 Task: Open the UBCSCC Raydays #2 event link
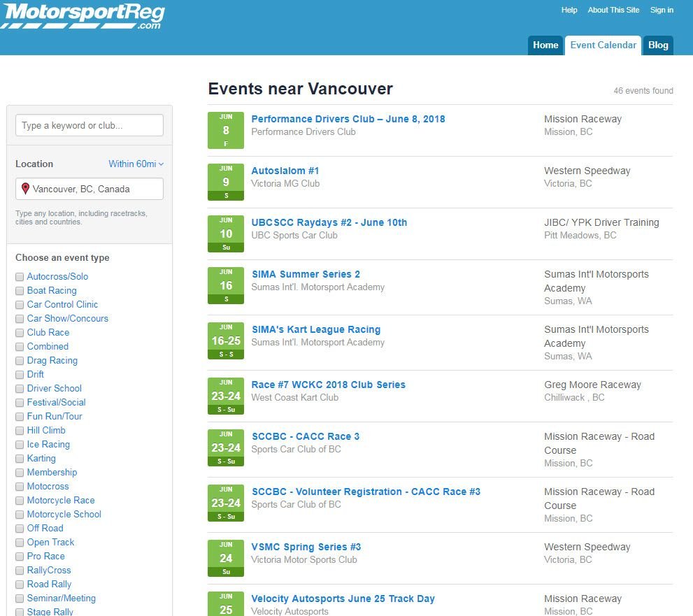329,222
